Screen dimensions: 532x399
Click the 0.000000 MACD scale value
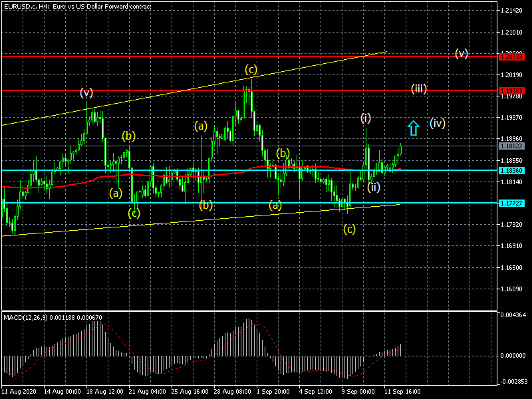pos(513,356)
